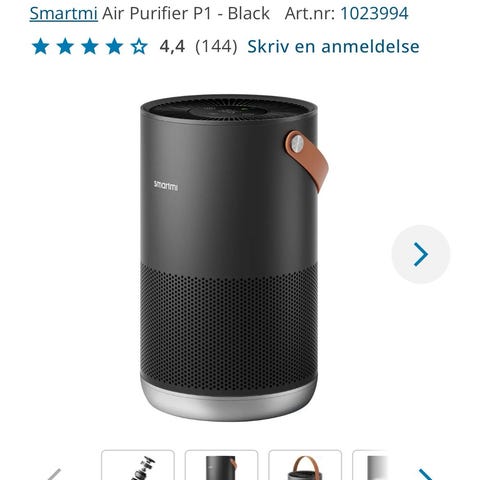Screen dimensions: 480x480
Task: Click the main air purifier product image
Action: click(x=233, y=257)
